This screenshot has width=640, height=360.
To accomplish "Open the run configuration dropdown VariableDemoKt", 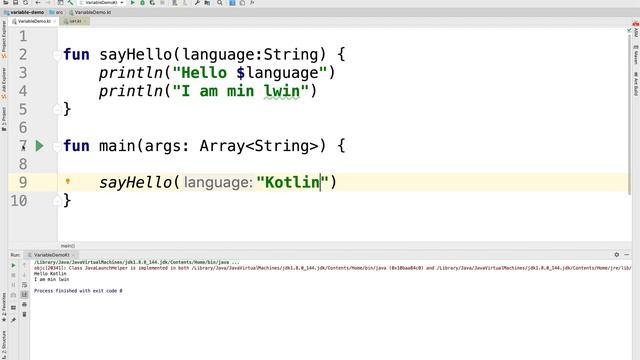I will (101, 2).
